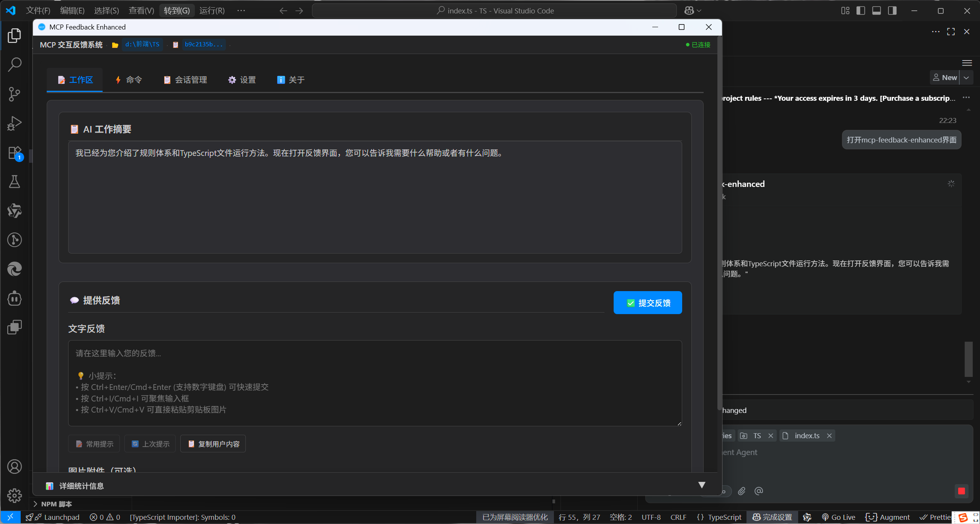Image resolution: width=980 pixels, height=524 pixels.
Task: Click the 提交反馈 button
Action: [x=648, y=303]
